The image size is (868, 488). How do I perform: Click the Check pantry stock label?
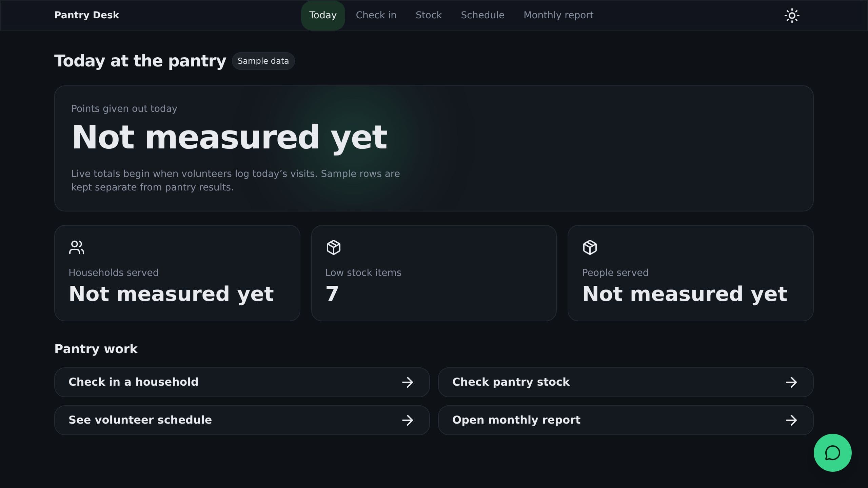click(511, 382)
